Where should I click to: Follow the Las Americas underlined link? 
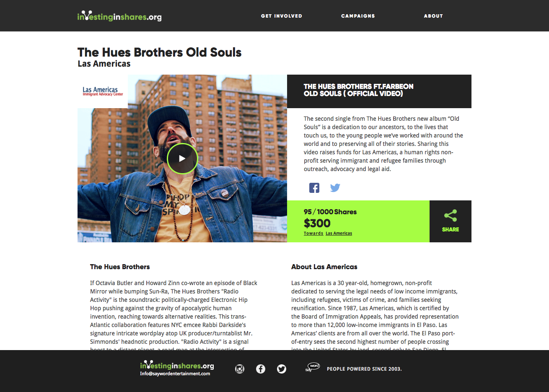coord(339,234)
